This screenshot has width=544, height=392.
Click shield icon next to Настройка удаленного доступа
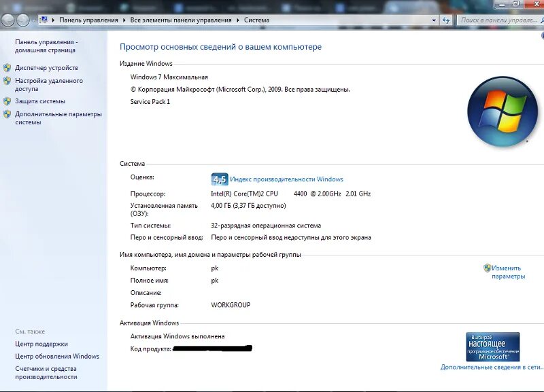click(7, 81)
